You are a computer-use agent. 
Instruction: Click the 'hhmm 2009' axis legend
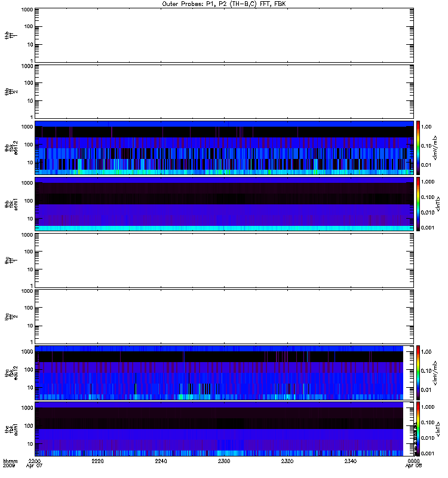click(10, 464)
